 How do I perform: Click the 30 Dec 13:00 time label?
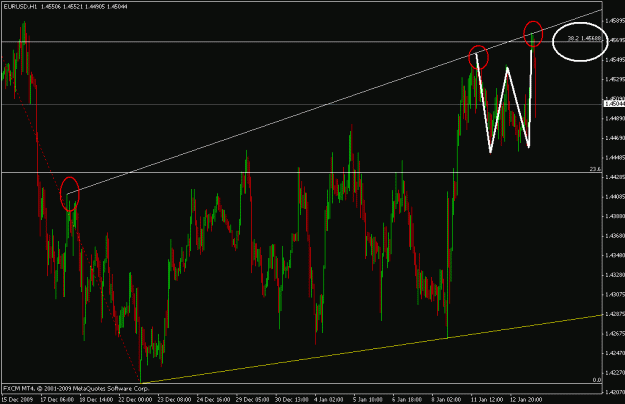pyautogui.click(x=291, y=399)
